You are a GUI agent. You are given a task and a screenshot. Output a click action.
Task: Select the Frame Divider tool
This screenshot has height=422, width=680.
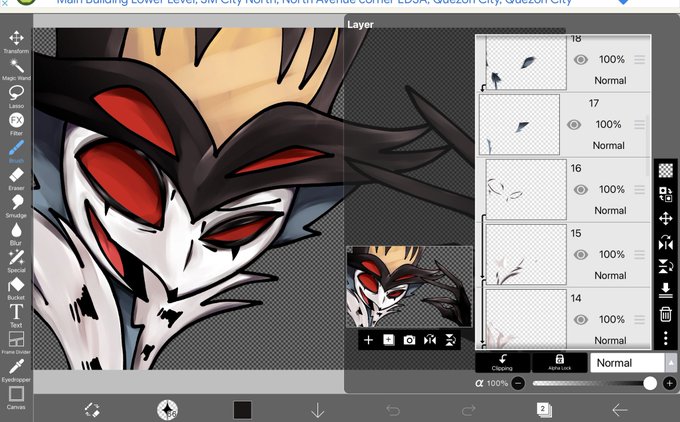[16, 343]
